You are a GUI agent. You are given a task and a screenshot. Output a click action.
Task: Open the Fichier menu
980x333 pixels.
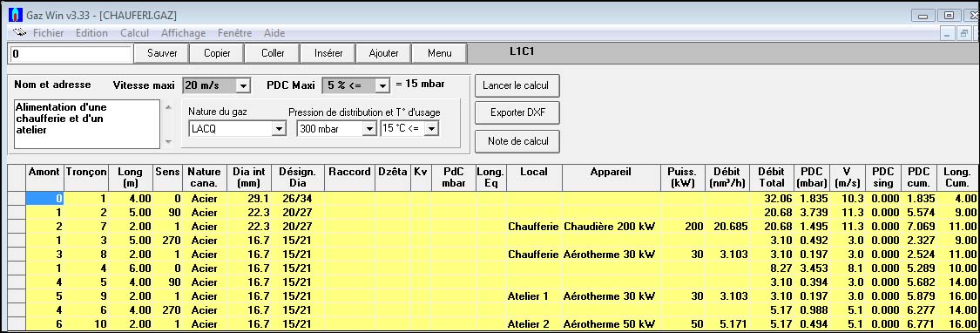(x=48, y=33)
